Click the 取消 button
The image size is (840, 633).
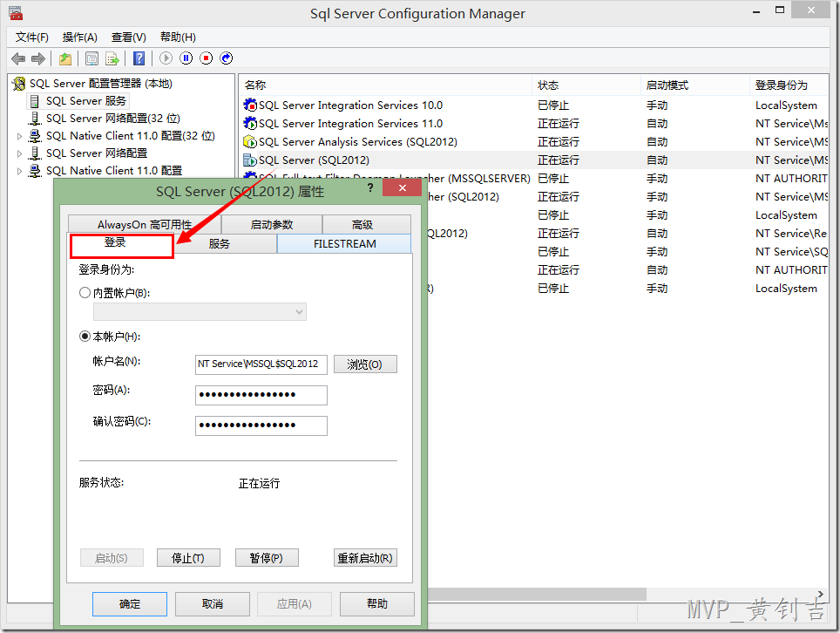click(213, 604)
